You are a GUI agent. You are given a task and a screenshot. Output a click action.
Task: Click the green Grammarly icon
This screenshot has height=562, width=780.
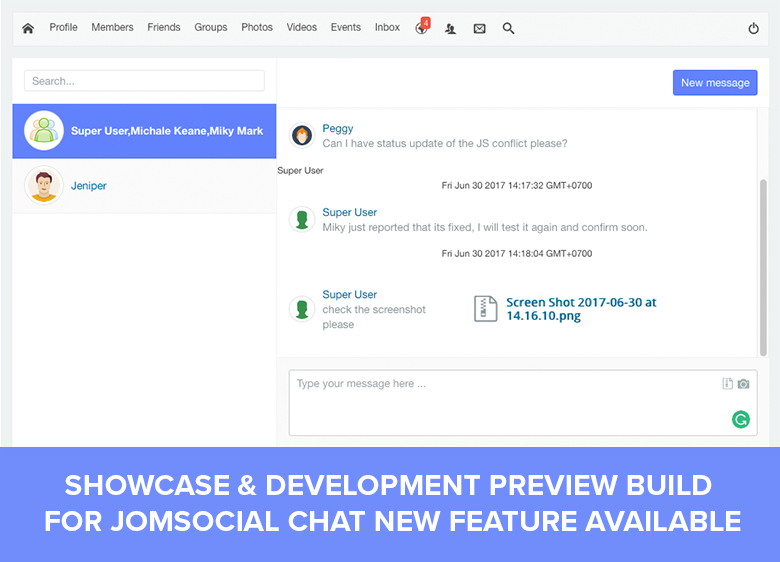click(x=740, y=419)
